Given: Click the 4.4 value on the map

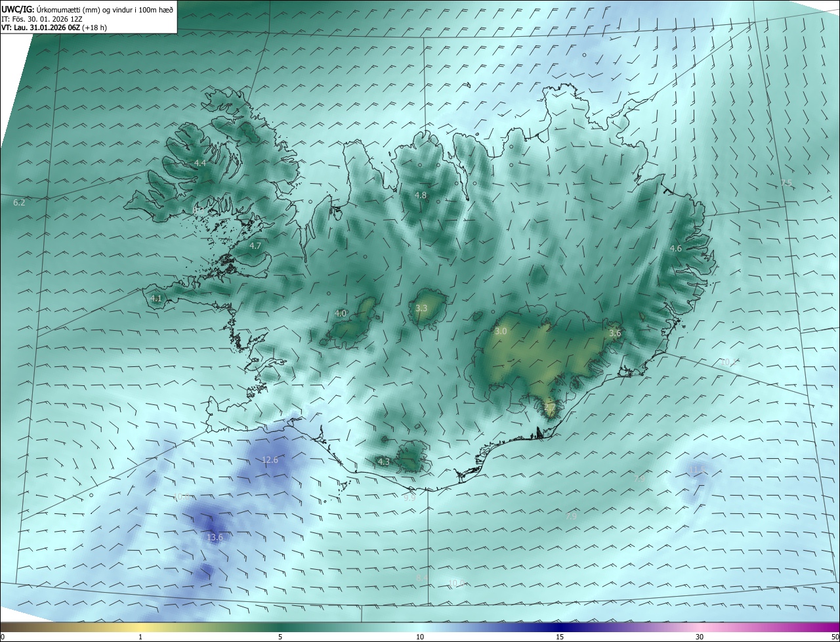Looking at the screenshot, I should (x=200, y=163).
